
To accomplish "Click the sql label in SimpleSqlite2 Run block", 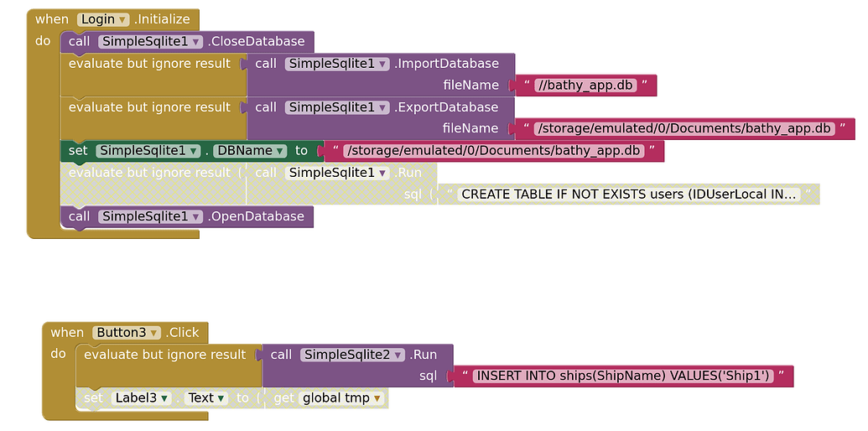I will (428, 376).
